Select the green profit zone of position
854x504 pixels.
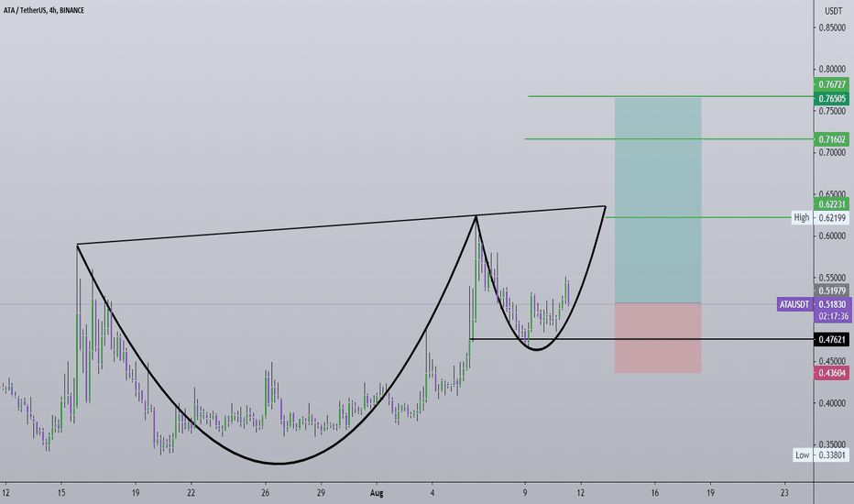[x=658, y=201]
